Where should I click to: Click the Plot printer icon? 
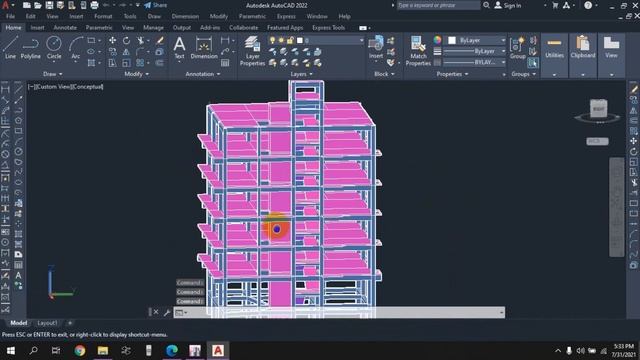click(x=94, y=5)
